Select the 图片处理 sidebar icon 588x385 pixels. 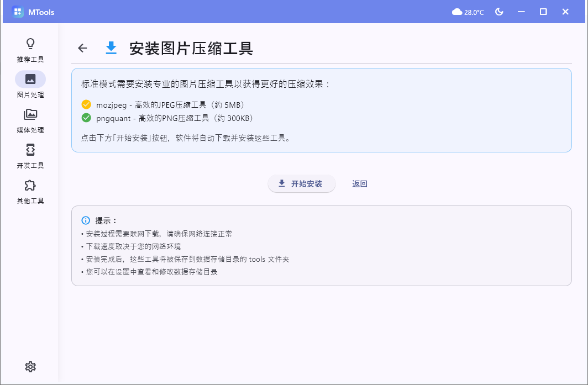(x=30, y=79)
